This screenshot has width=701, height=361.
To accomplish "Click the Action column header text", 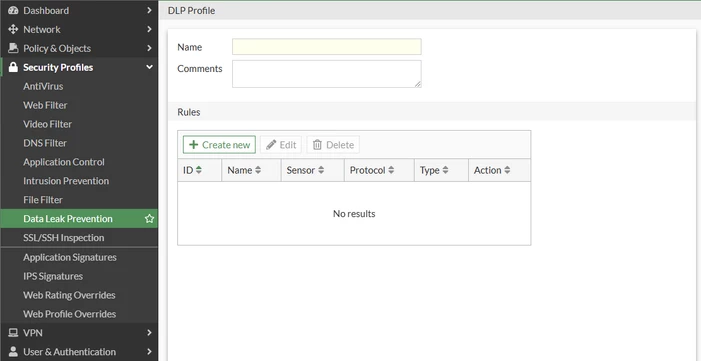I will [487, 170].
